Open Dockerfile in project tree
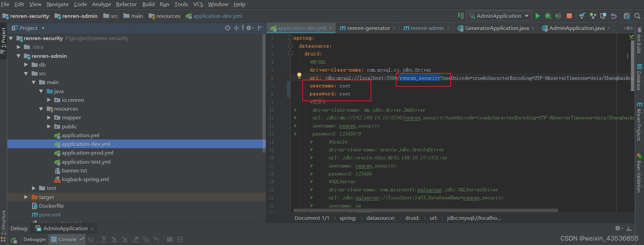This screenshot has width=644, height=245. pos(47,206)
